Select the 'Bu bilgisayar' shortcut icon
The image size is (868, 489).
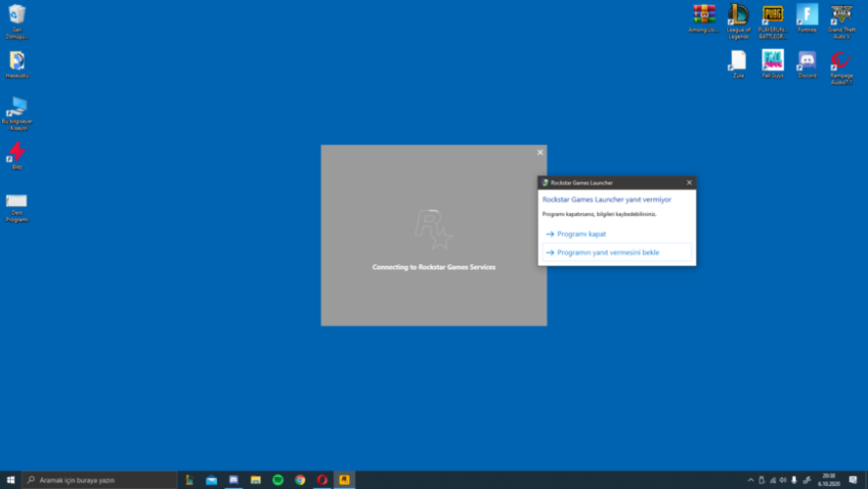tap(18, 114)
